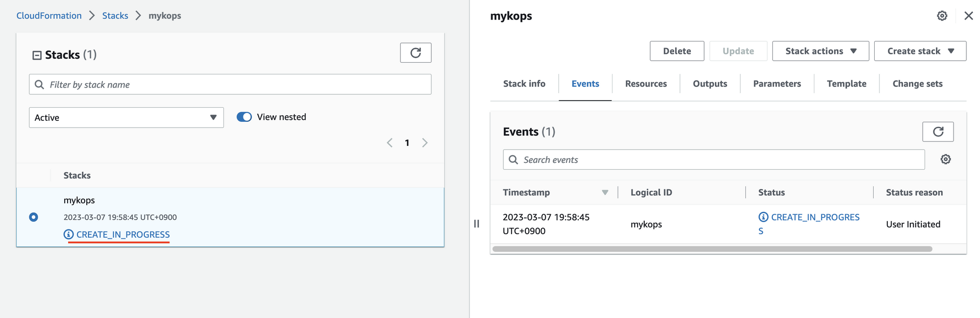Click page number 1 in pagination
This screenshot has height=318, width=980.
click(407, 143)
